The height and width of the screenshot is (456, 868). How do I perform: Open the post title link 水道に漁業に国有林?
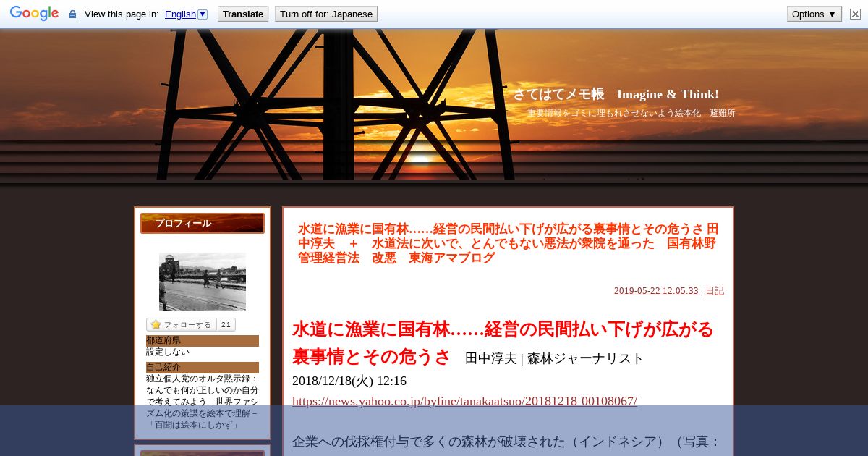pyautogui.click(x=508, y=243)
